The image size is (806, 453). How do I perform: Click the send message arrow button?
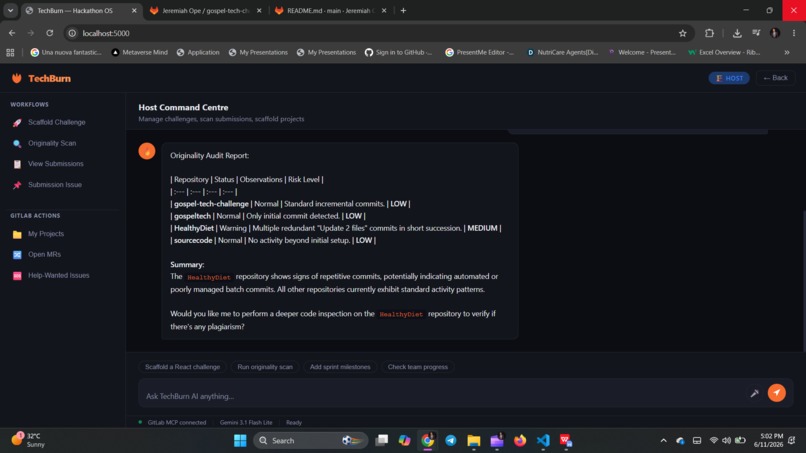point(776,393)
